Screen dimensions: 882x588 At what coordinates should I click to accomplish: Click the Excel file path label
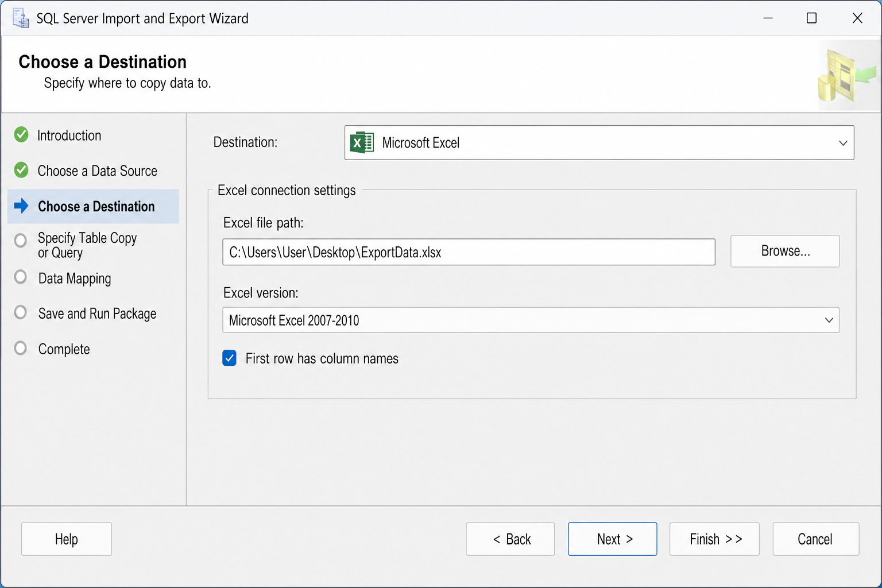tap(264, 223)
